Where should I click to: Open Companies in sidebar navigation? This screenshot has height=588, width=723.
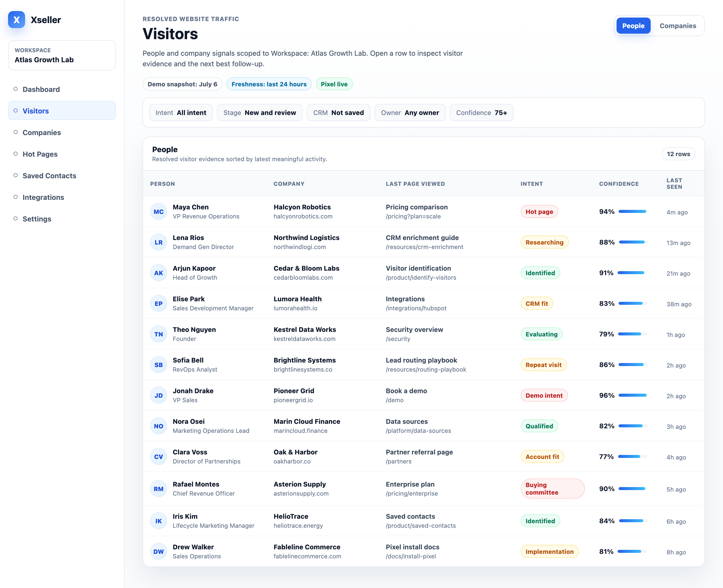[x=62, y=132]
